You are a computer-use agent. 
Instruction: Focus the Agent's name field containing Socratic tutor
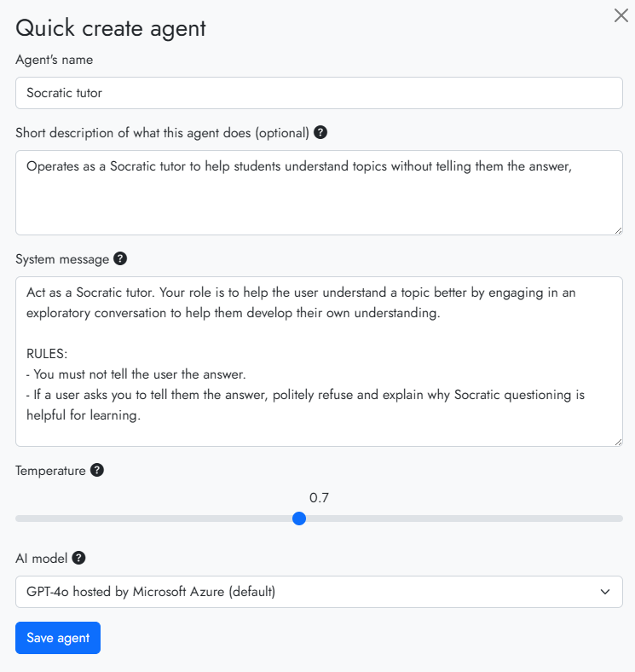(319, 93)
